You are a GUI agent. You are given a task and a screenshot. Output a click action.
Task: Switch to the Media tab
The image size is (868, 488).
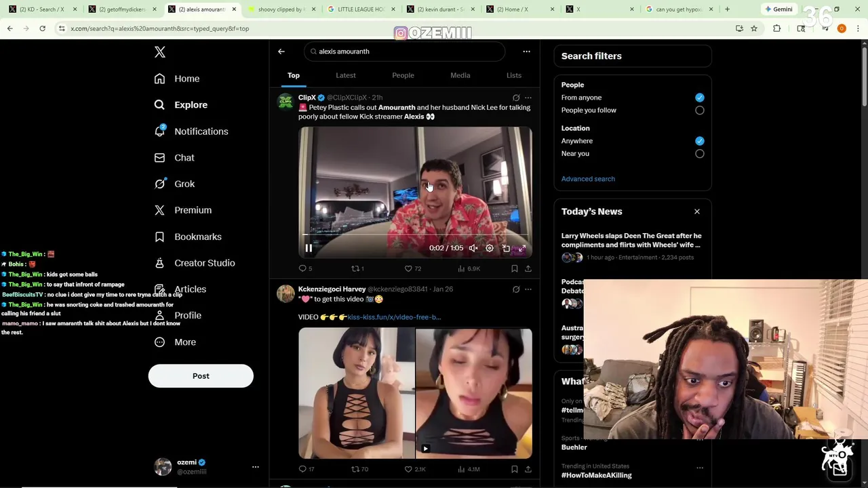(460, 75)
